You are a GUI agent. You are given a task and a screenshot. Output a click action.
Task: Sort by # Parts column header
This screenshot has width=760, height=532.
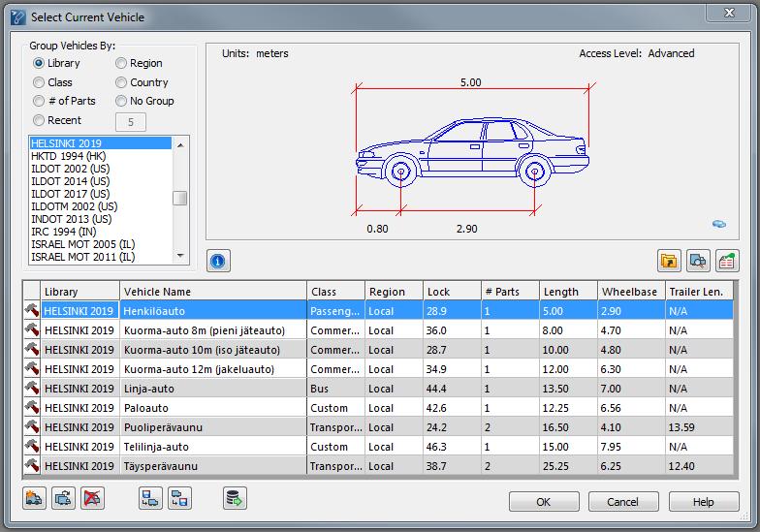tap(510, 291)
